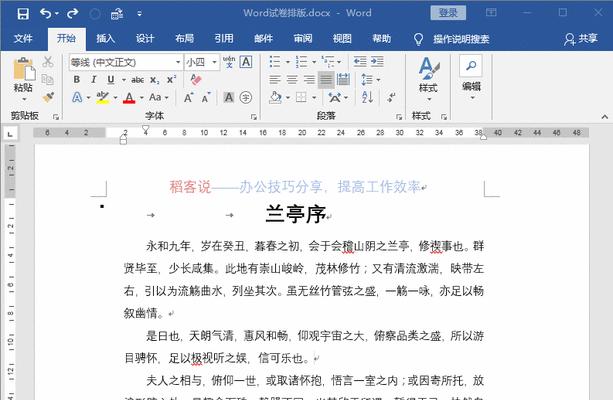The width and height of the screenshot is (613, 400).
Task: Toggle subscript formatting
Action: [155, 80]
